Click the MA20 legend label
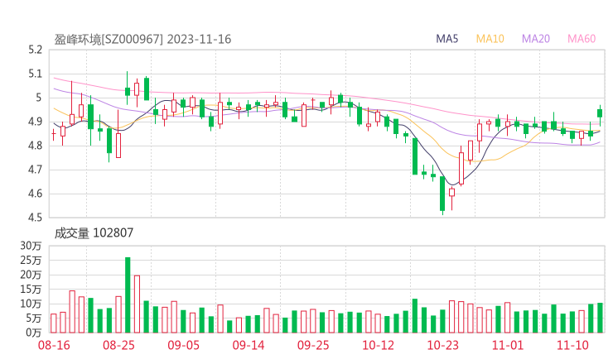The width and height of the screenshot is (613, 364). click(x=536, y=39)
